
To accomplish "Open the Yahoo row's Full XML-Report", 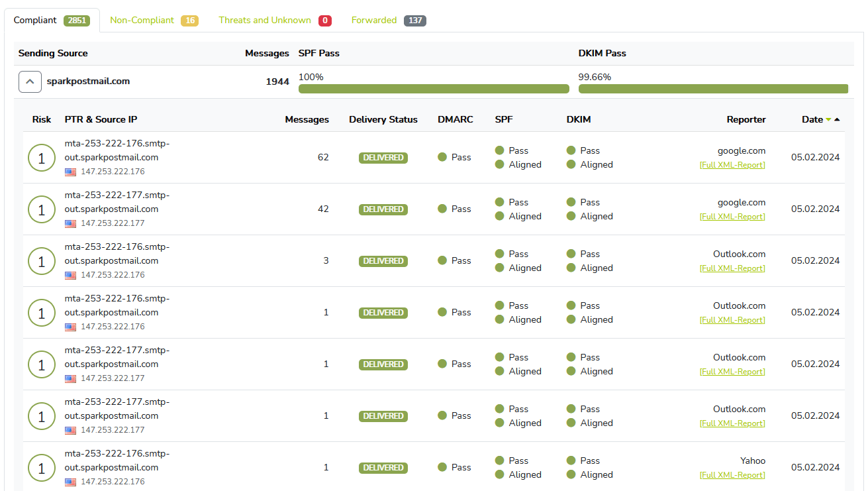I will point(732,475).
